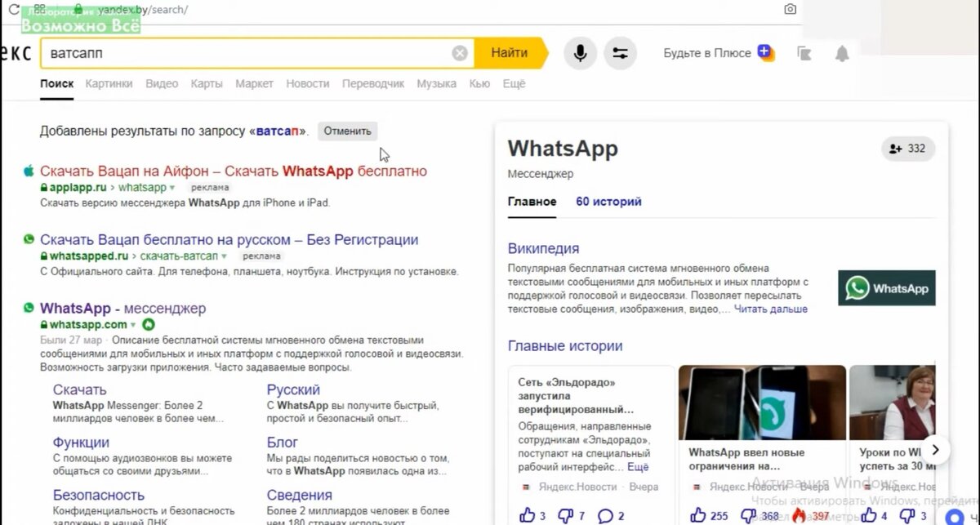This screenshot has height=525, width=980.
Task: Click the Найти search button
Action: [510, 53]
